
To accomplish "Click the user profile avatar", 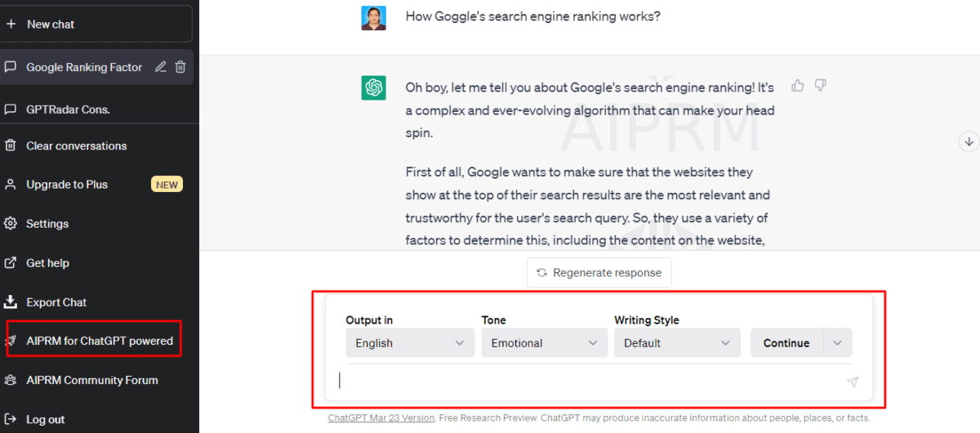I will (374, 17).
